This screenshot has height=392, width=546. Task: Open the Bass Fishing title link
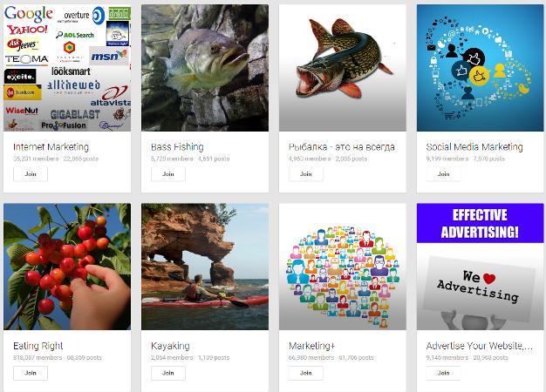tap(177, 147)
